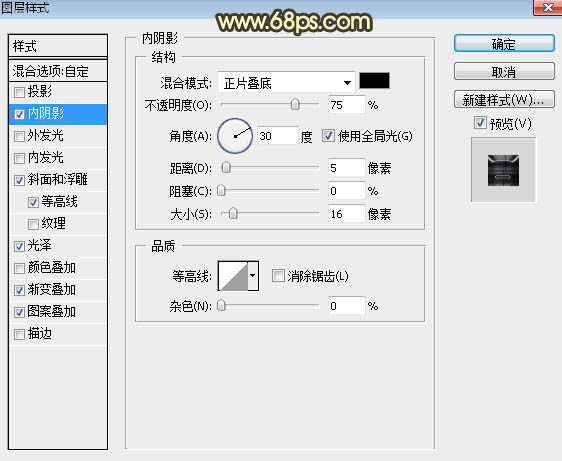Select the 描边 style list row
The image size is (562, 461).
(x=58, y=334)
